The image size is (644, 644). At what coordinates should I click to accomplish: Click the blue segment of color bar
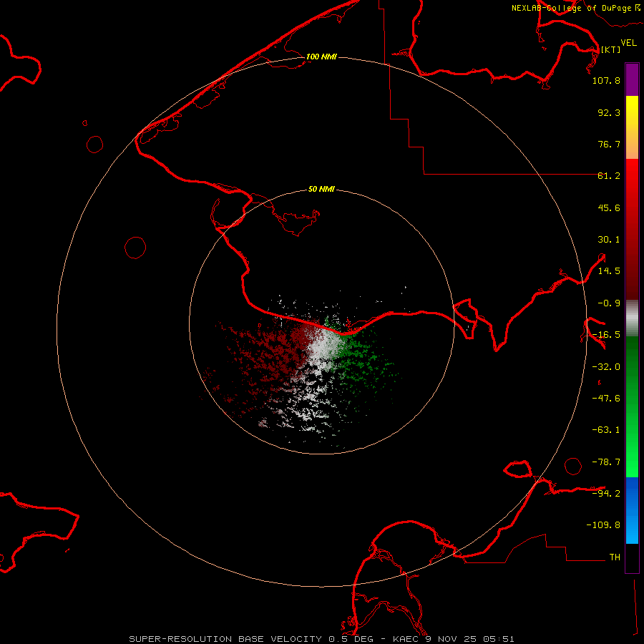click(632, 510)
